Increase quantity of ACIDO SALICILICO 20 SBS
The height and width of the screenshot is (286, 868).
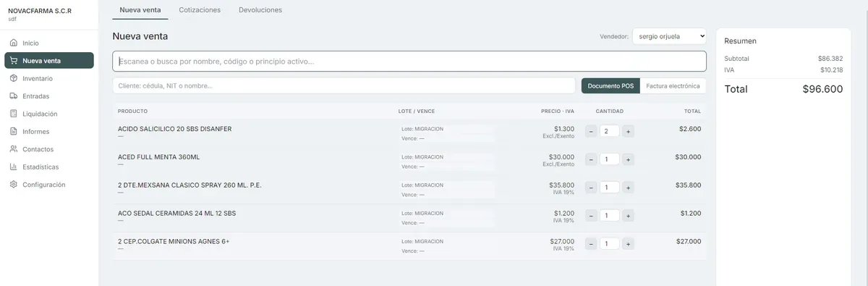pyautogui.click(x=629, y=131)
